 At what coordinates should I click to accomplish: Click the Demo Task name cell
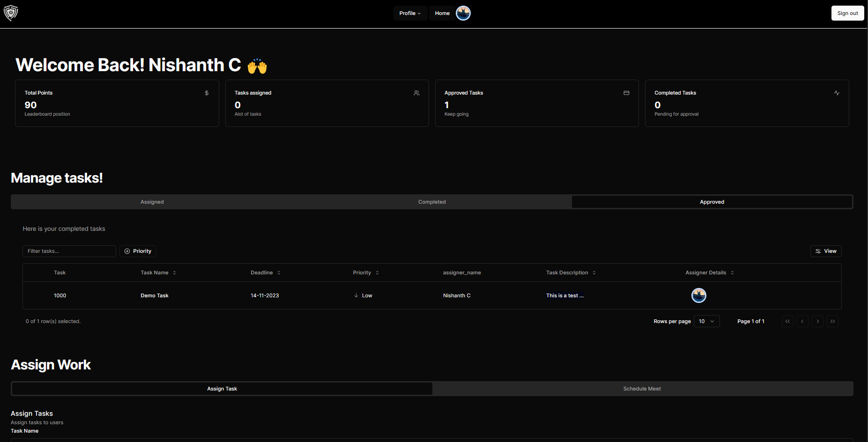[x=155, y=295]
